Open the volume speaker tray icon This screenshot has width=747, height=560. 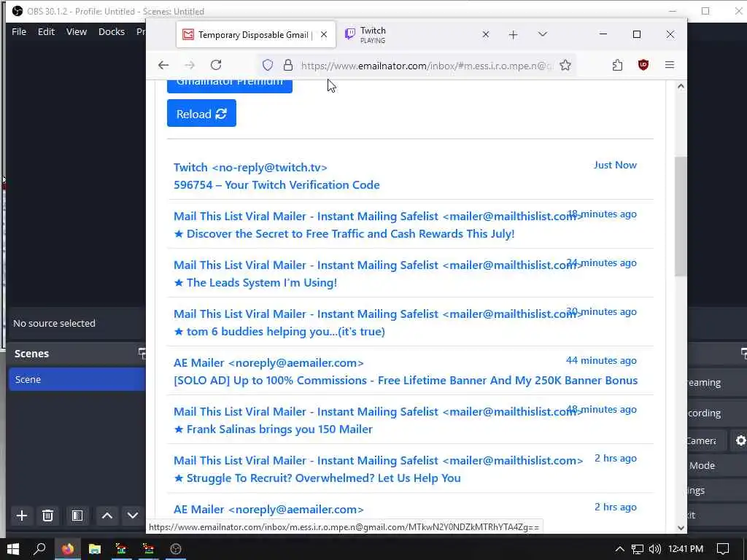click(655, 549)
